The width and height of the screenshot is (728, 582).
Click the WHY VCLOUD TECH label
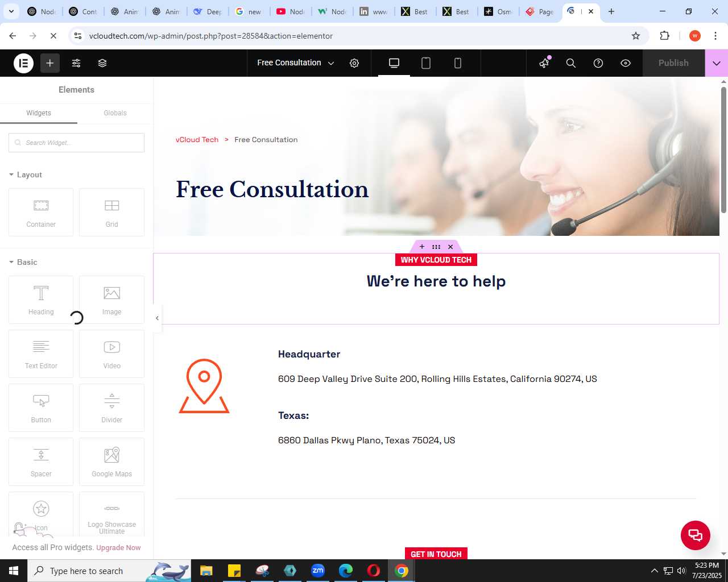click(436, 260)
